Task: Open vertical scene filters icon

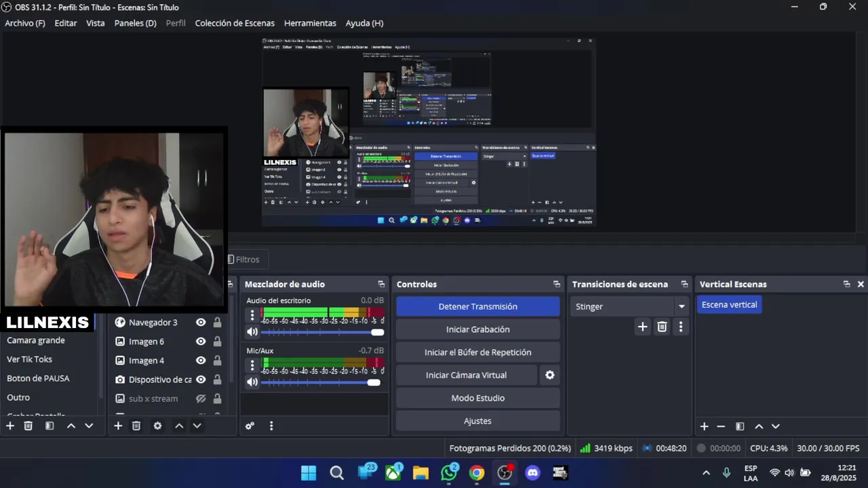Action: coord(740,426)
